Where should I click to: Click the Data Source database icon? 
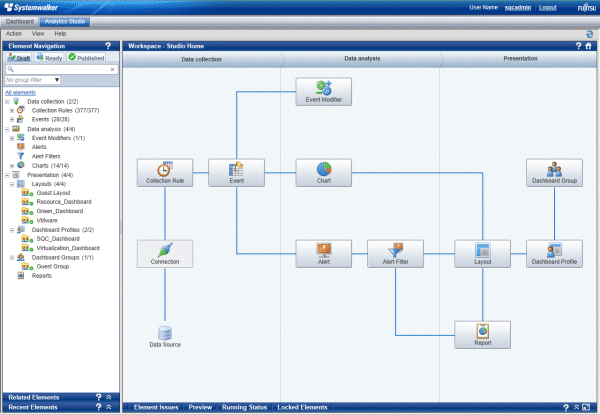[x=165, y=333]
